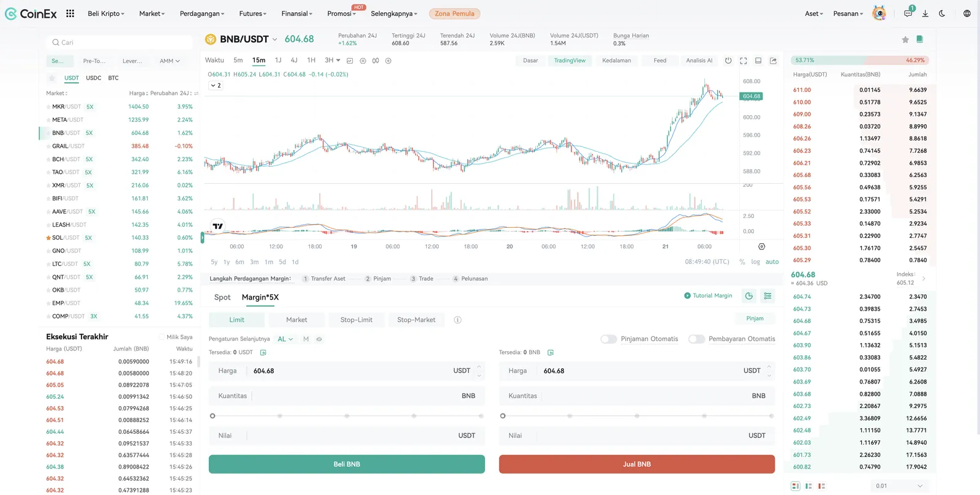Click the order type info icon
This screenshot has width=980, height=495.
tap(458, 320)
